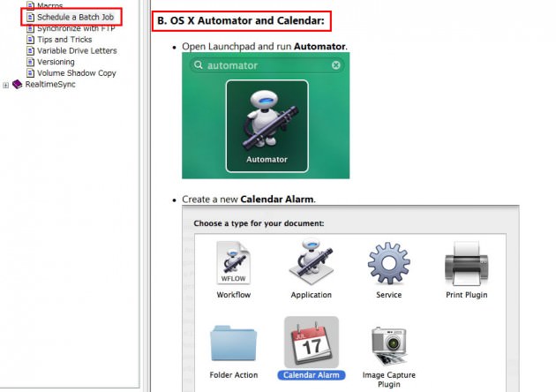Select the Workflow document type icon

click(x=233, y=263)
